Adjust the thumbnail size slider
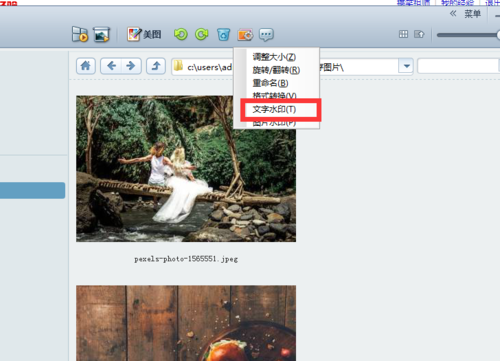Image resolution: width=500 pixels, height=361 pixels. pyautogui.click(x=468, y=35)
